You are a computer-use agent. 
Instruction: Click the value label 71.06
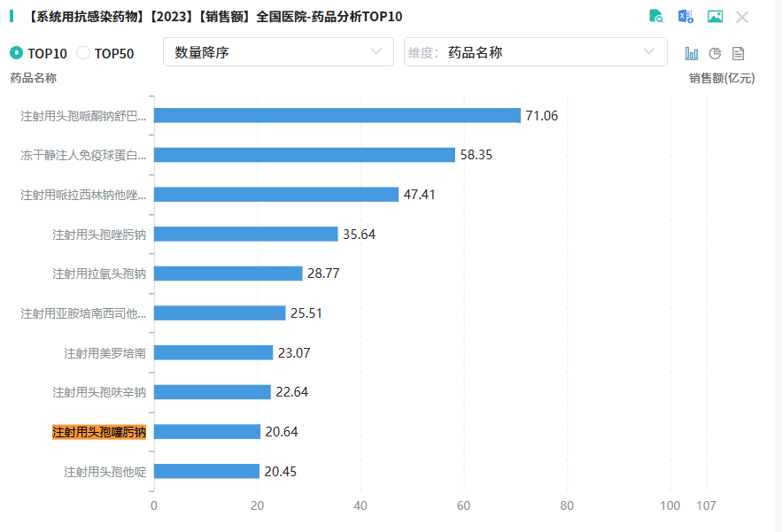pyautogui.click(x=542, y=116)
